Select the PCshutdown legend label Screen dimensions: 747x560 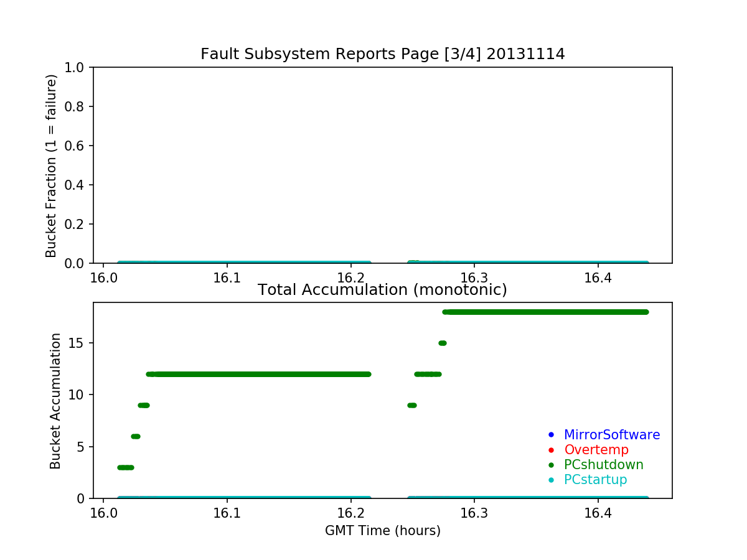603,465
